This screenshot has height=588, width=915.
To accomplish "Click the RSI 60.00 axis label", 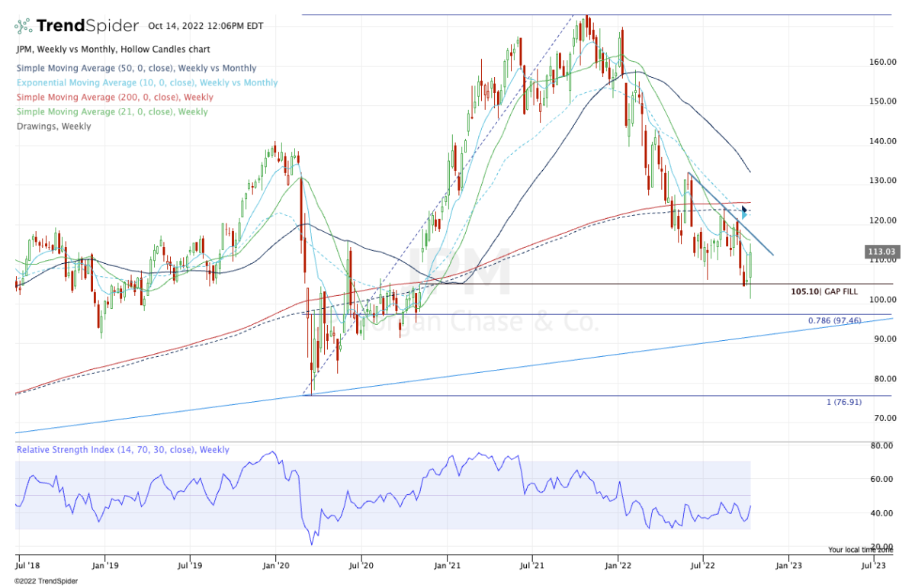I will coord(883,479).
